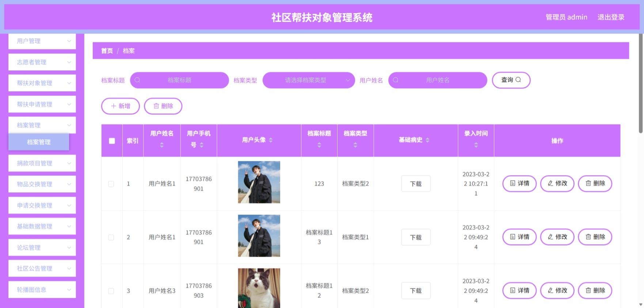The height and width of the screenshot is (308, 644).
Task: Expand 志愿者管理 sidebar menu
Action: pos(42,62)
